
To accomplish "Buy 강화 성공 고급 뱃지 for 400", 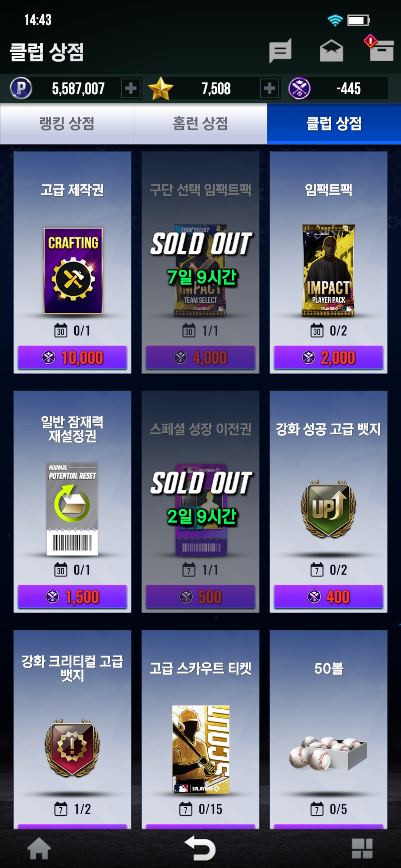I will coord(329,597).
